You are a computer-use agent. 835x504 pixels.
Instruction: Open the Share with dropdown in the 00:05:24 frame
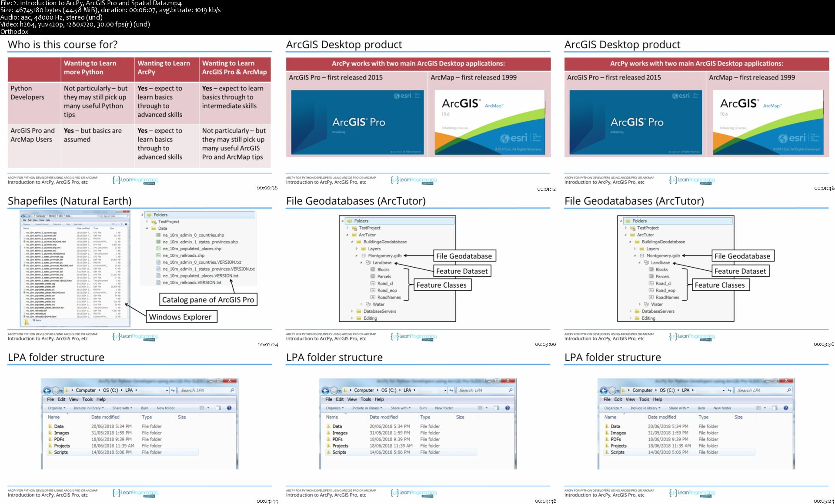tap(679, 408)
